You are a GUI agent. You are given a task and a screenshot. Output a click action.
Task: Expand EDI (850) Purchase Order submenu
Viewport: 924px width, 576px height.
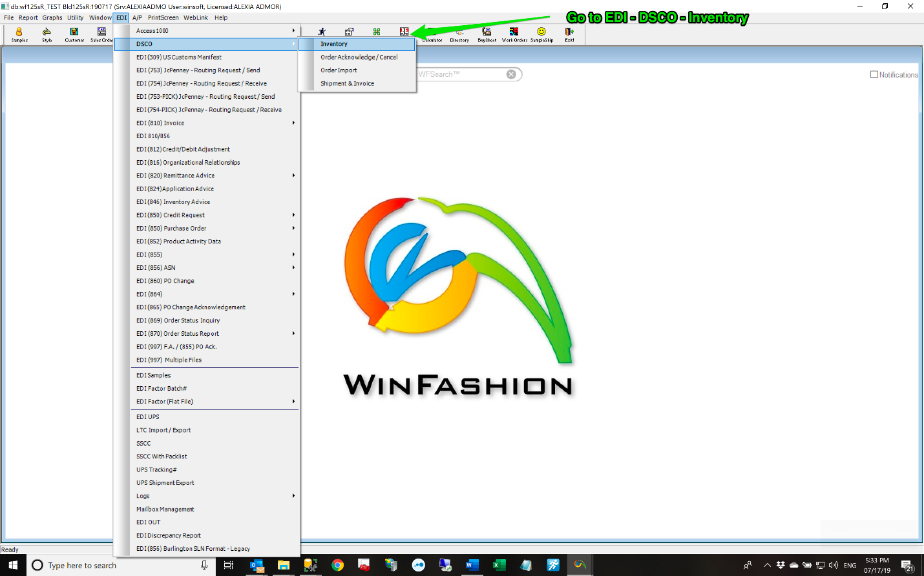click(207, 228)
